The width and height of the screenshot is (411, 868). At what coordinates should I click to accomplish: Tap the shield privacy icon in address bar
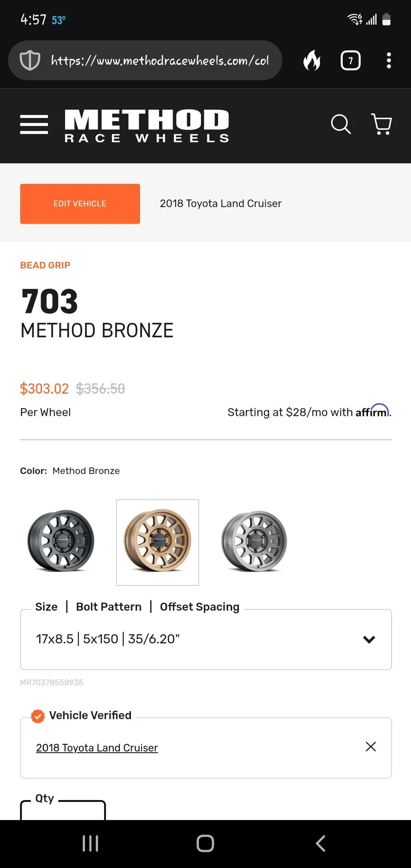tap(30, 61)
